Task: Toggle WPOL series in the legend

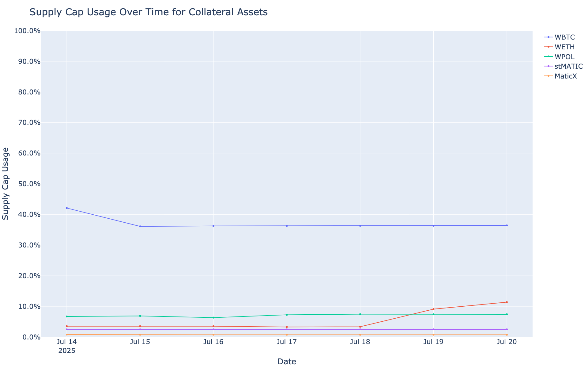Action: coord(564,57)
